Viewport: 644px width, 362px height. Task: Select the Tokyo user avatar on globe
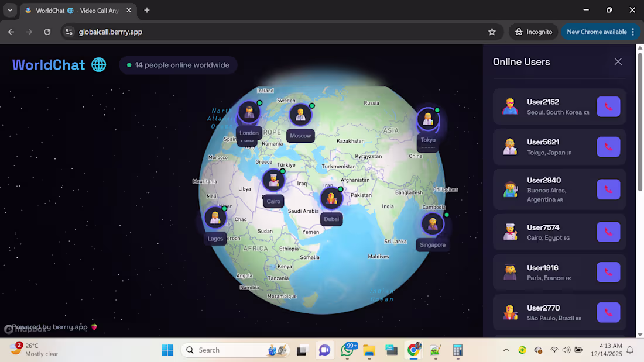point(428,119)
